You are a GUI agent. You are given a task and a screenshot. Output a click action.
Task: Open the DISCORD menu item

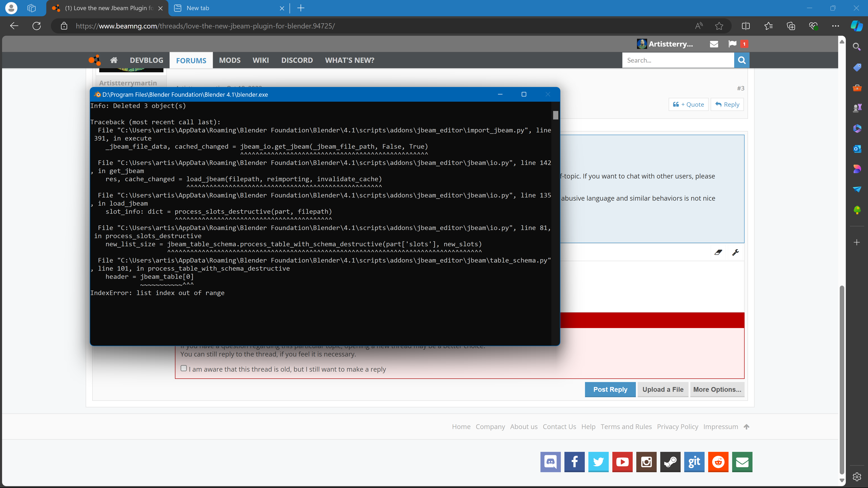click(x=297, y=60)
